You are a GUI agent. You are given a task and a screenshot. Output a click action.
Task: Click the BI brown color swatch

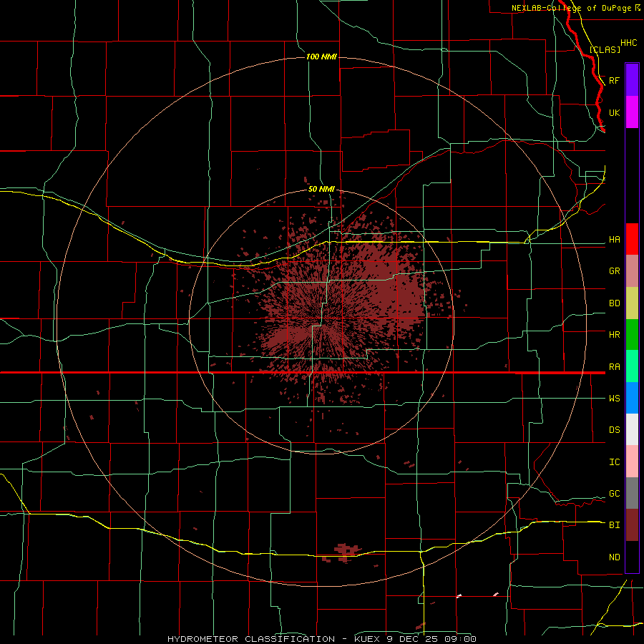[632, 525]
